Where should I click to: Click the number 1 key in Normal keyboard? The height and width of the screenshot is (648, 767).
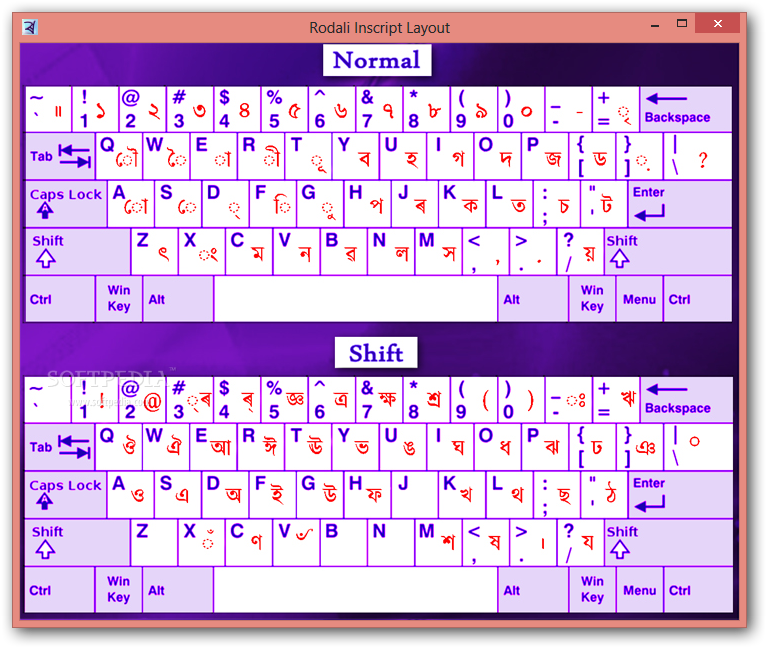pyautogui.click(x=95, y=109)
